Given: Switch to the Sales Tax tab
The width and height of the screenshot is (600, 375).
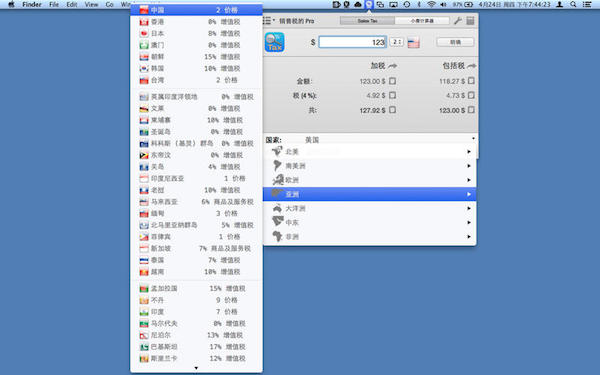Looking at the screenshot, I should point(367,21).
